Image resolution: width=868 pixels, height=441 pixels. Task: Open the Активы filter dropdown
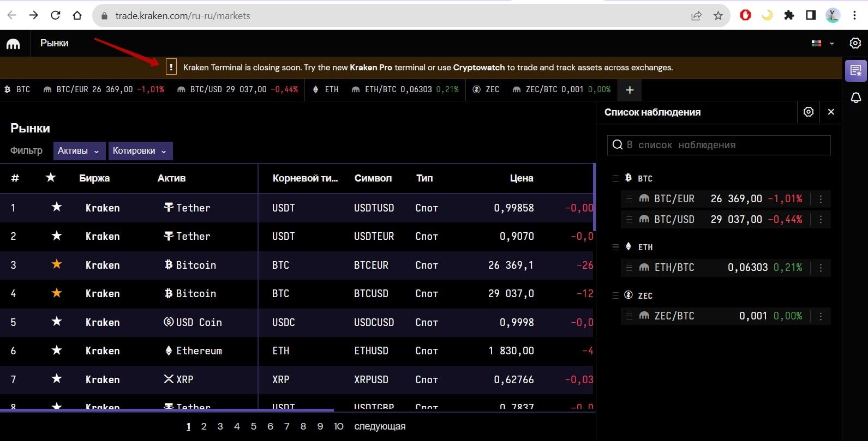click(79, 151)
